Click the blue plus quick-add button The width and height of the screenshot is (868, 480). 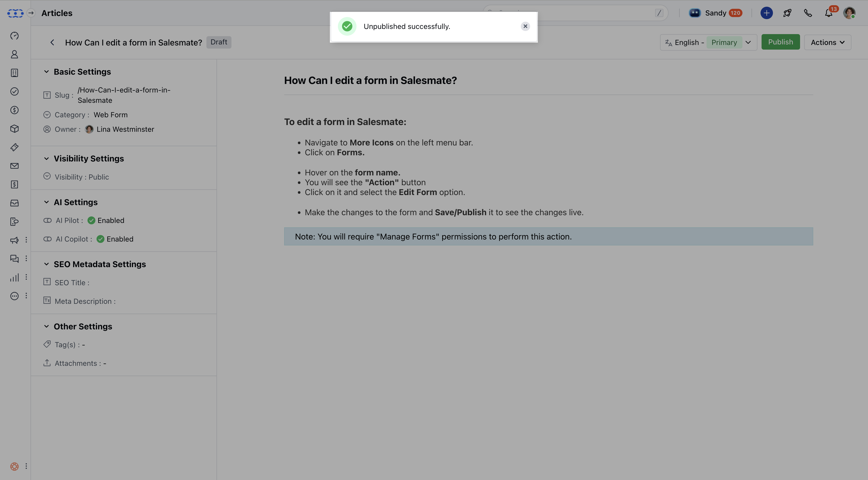click(766, 13)
